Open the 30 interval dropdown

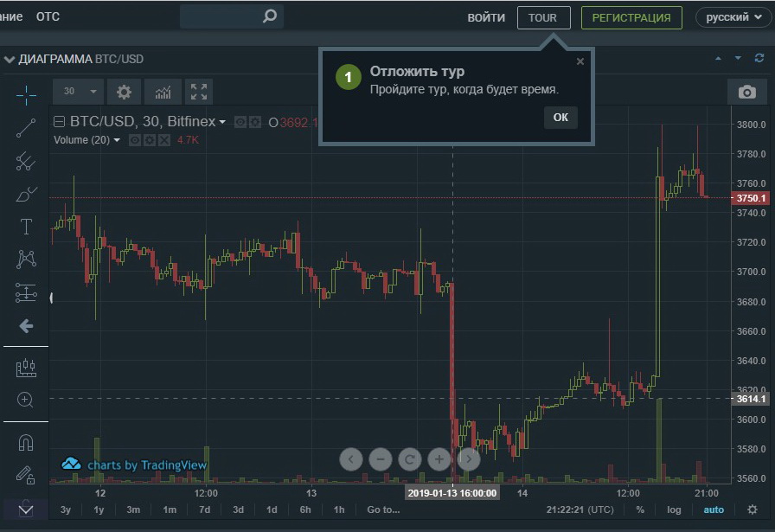click(x=78, y=92)
